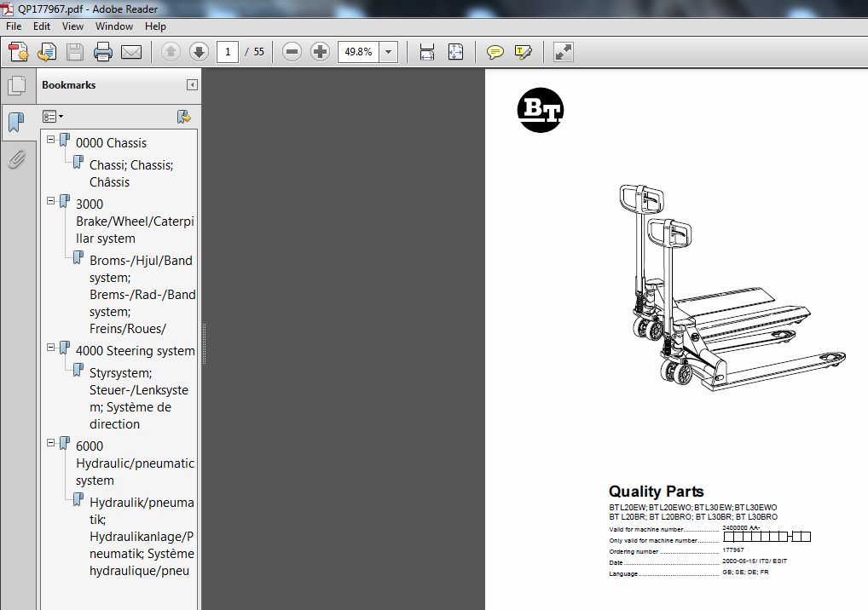Click the Email envelope icon
This screenshot has width=868, height=610.
(x=131, y=52)
